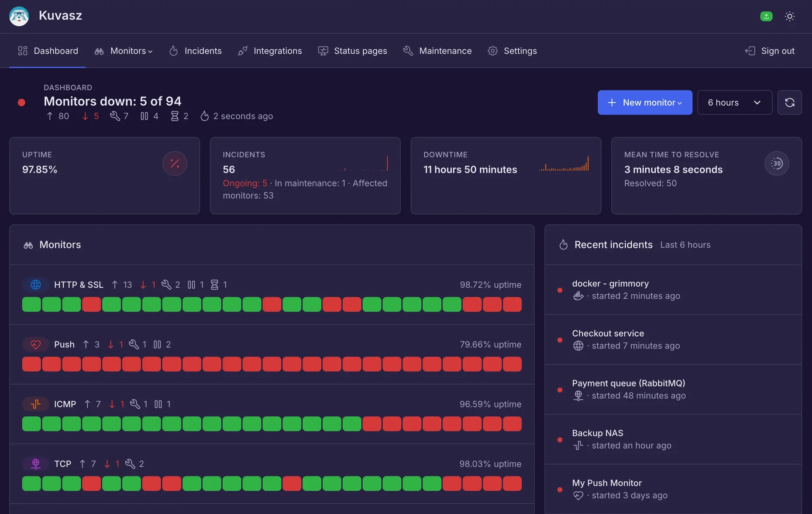
Task: Click Sign out
Action: 770,51
